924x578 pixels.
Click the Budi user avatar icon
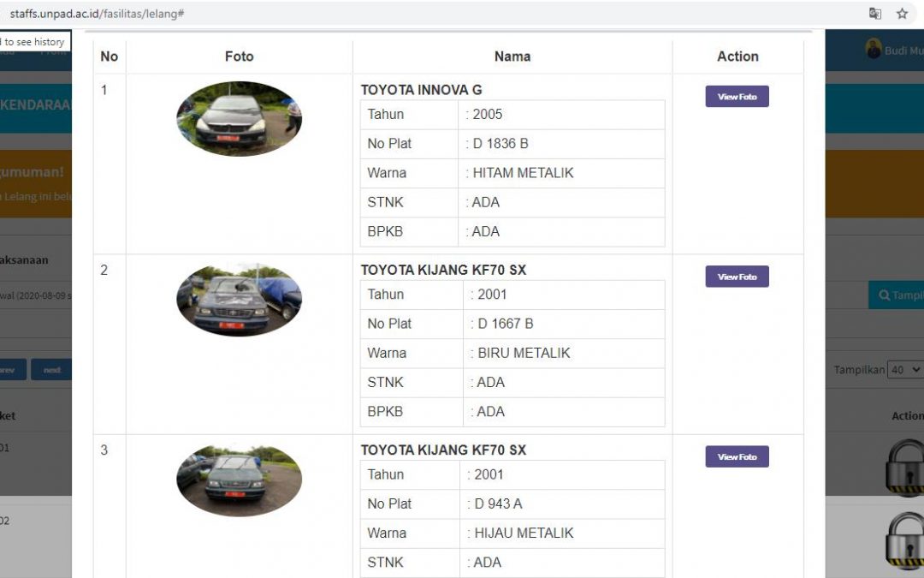coord(874,48)
